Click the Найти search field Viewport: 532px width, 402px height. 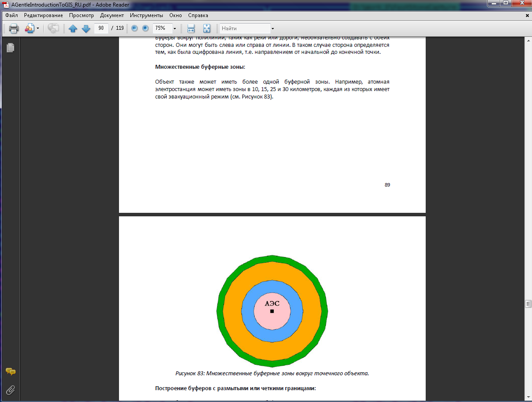pyautogui.click(x=245, y=28)
